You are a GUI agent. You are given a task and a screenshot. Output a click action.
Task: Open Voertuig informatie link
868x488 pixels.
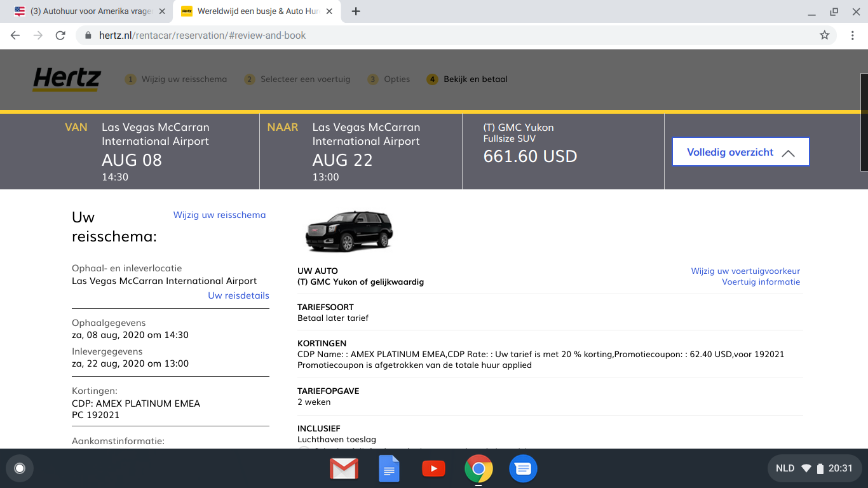(x=761, y=281)
